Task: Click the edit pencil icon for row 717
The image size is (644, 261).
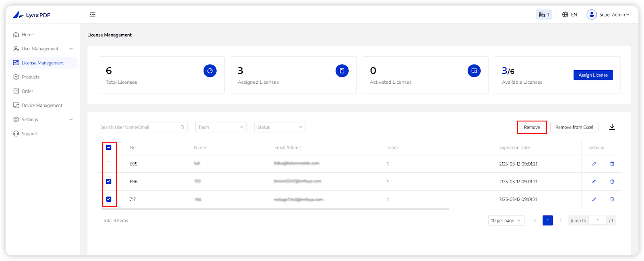Action: (594, 199)
